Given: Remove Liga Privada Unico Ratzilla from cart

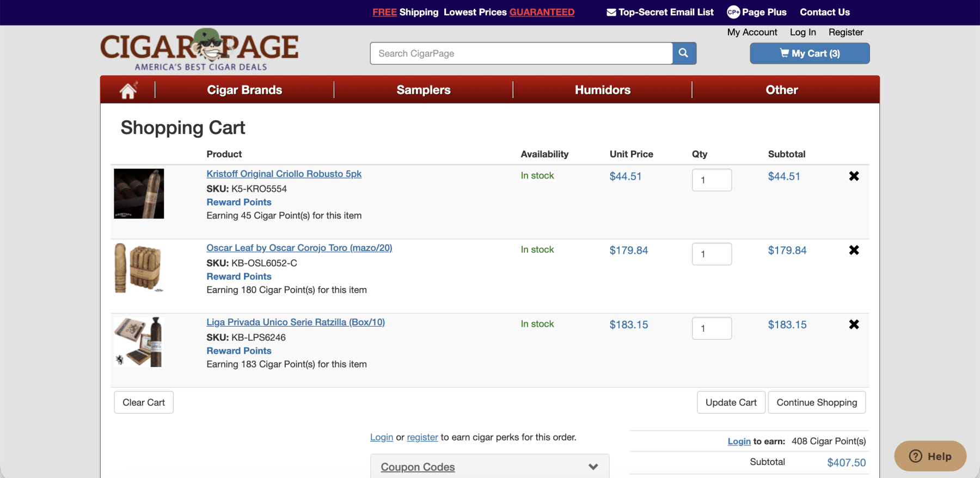Looking at the screenshot, I should 854,324.
